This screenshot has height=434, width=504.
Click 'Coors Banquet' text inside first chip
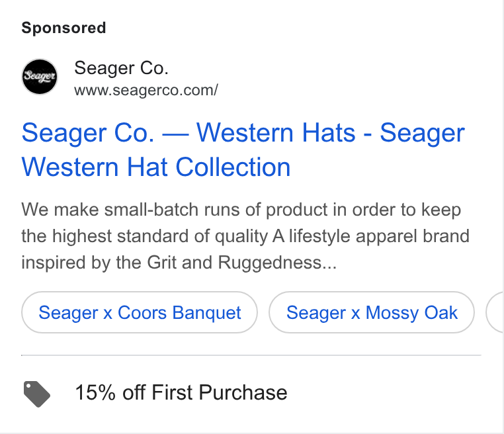pyautogui.click(x=179, y=312)
